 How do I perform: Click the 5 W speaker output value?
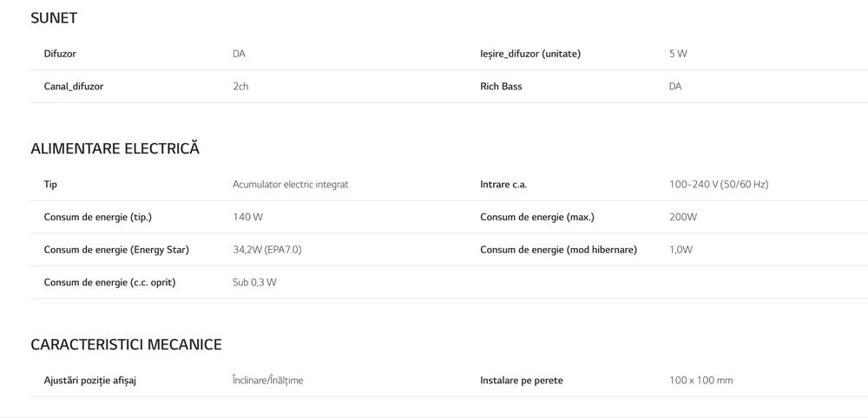(x=678, y=54)
